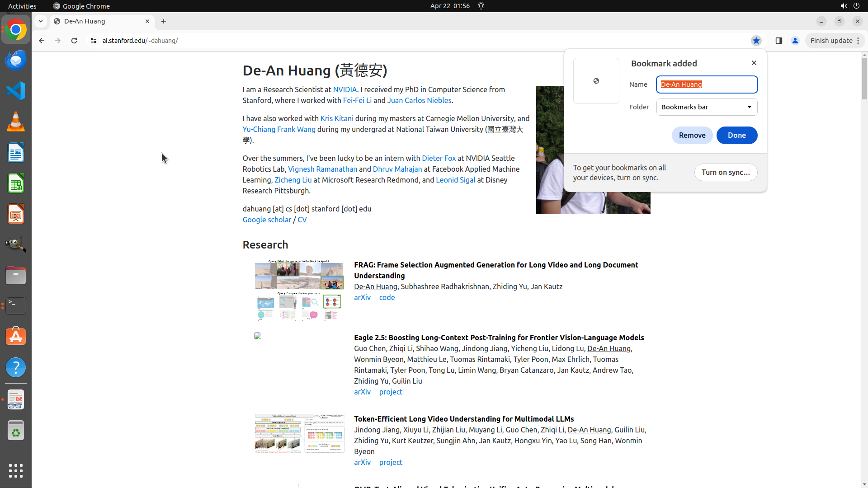Launch Visual Studio Code from dock
The image size is (868, 488).
pyautogui.click(x=16, y=91)
